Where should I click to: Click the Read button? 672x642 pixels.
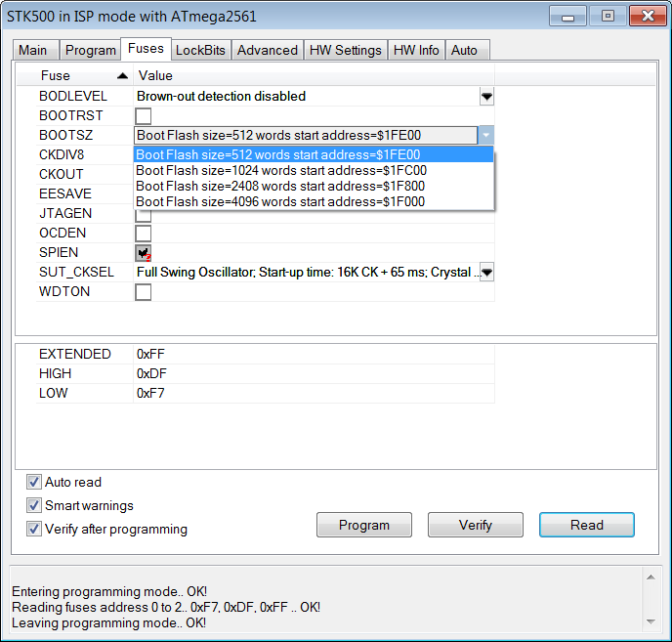click(587, 525)
